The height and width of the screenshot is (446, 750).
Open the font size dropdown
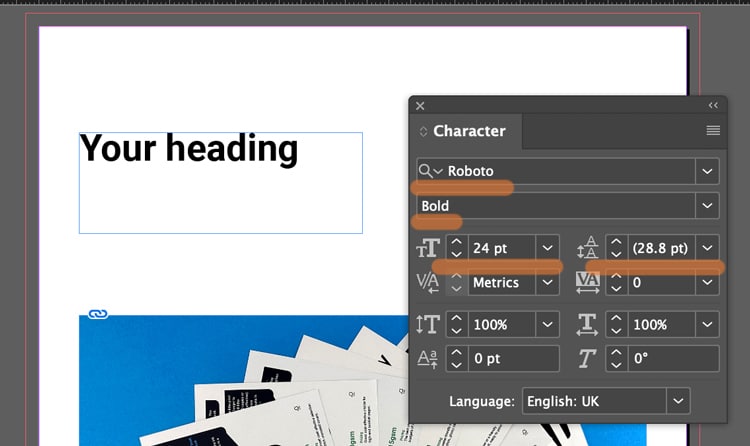547,248
